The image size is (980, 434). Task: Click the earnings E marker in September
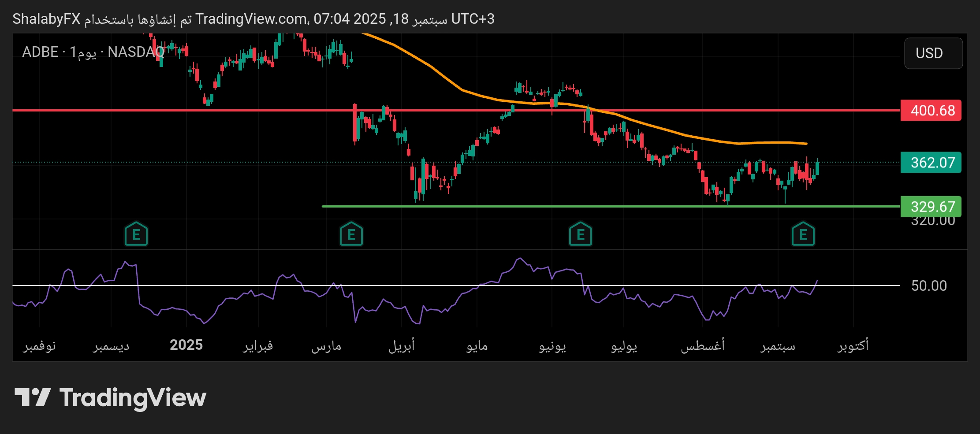[x=803, y=234]
